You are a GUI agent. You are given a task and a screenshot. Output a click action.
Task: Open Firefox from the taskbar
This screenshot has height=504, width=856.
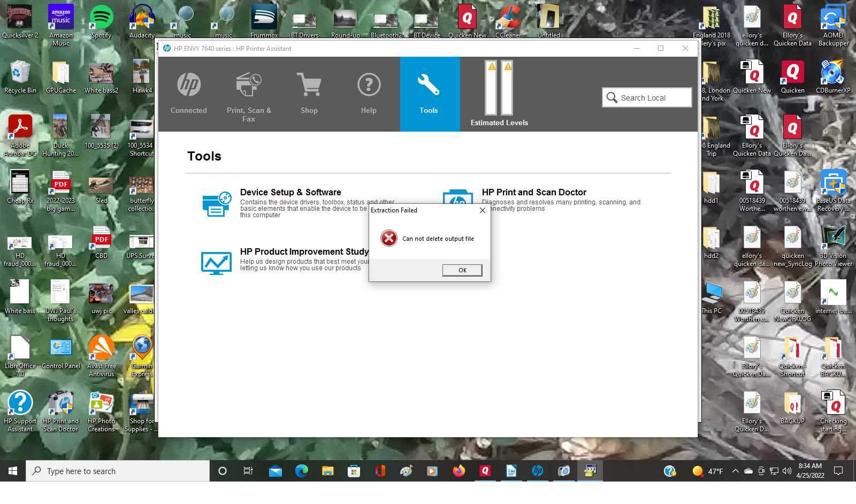click(x=458, y=471)
